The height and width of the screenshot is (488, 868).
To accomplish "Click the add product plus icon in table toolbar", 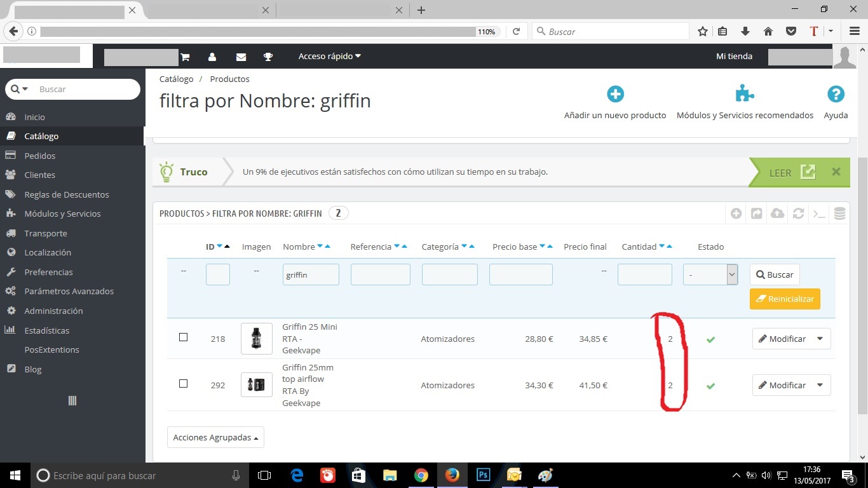I will 736,213.
